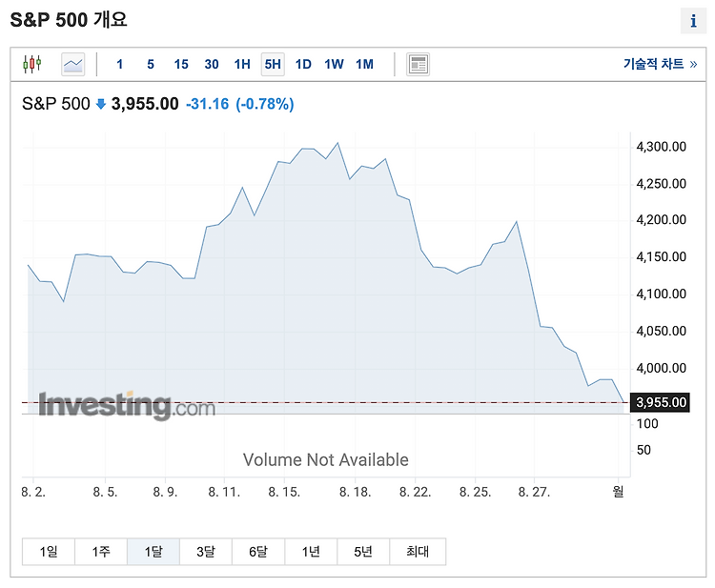
Task: Click the 8. 2. date label
Action: 33,492
